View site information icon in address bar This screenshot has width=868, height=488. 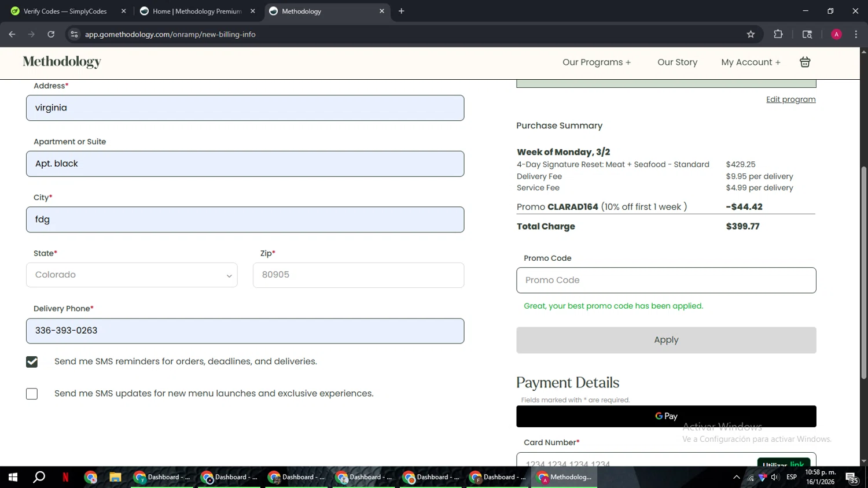(x=74, y=34)
